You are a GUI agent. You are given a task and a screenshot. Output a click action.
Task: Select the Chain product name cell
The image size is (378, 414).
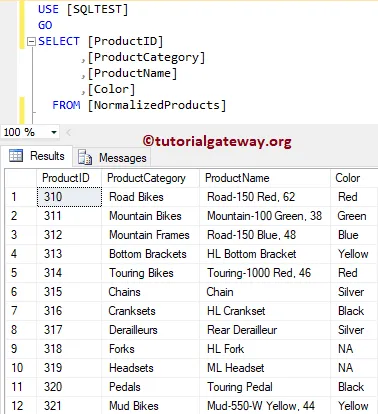tap(265, 292)
